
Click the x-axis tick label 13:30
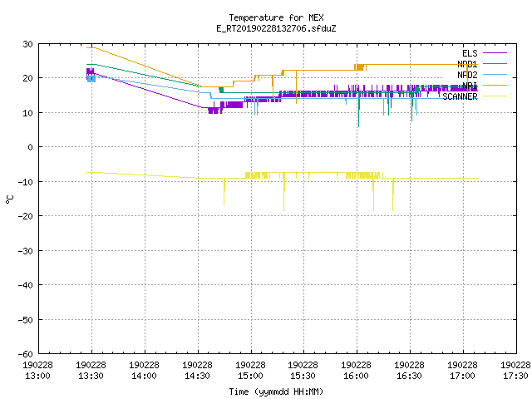click(91, 376)
